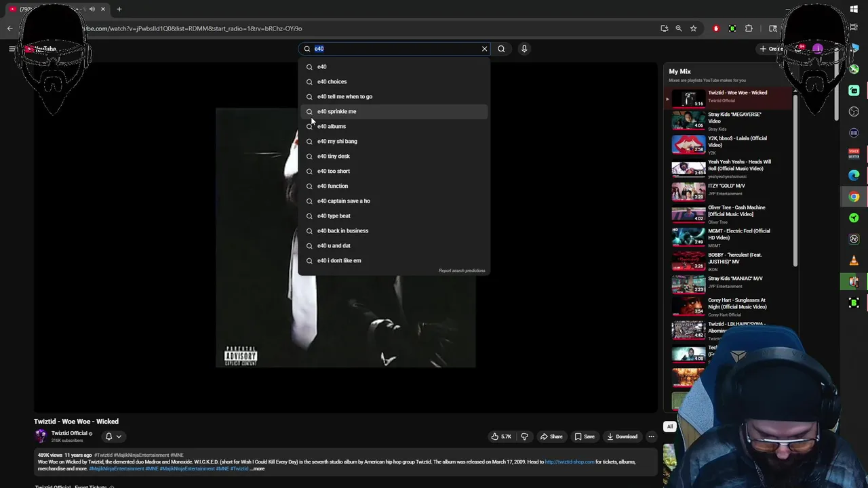Open the first #Twiztid hashtag above the description
The image size is (868, 488).
click(103, 455)
